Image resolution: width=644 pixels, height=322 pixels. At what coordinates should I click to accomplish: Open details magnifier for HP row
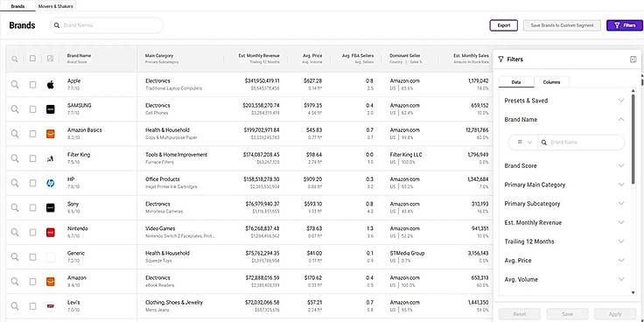(15, 183)
